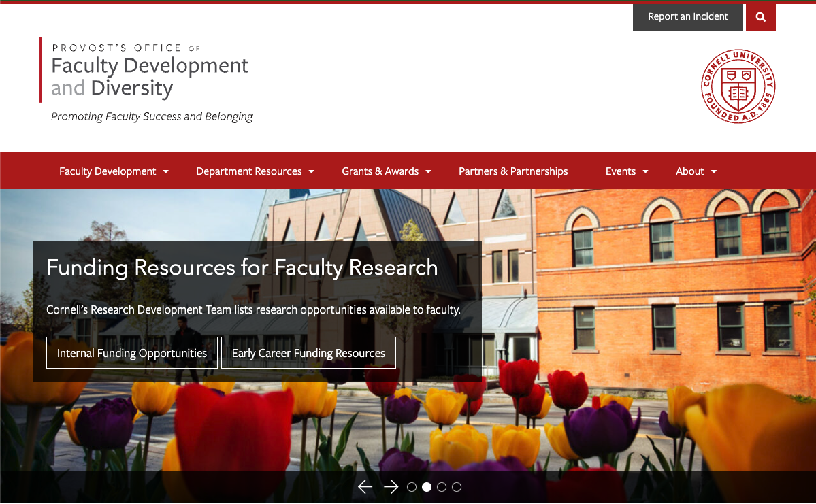Screen dimensions: 816x504
Task: Open the search magnifier icon
Action: tap(760, 17)
